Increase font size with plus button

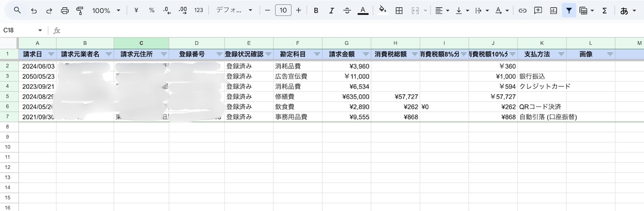(299, 11)
